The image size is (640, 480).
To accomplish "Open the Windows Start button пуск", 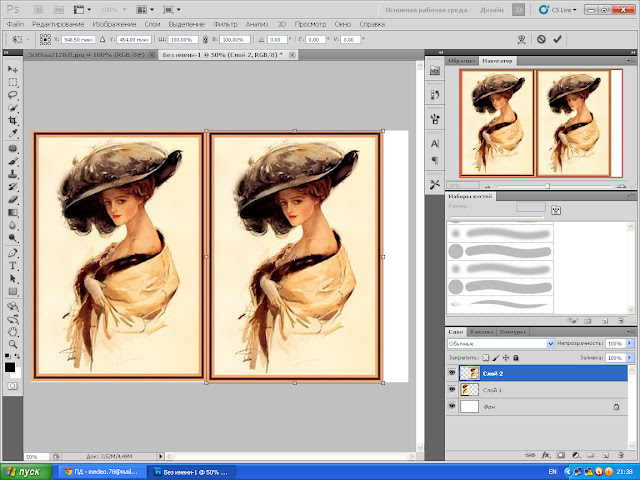I will coord(27,470).
